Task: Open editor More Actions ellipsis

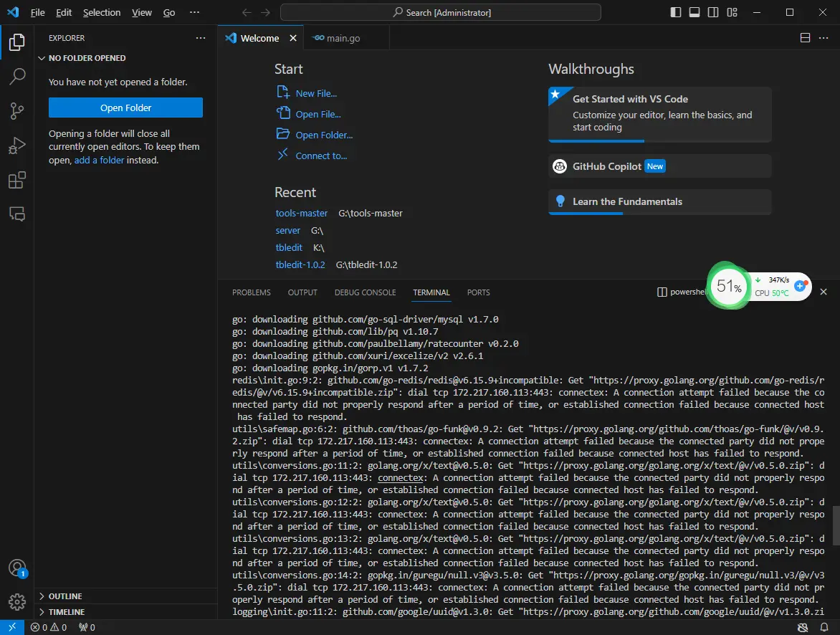Action: (824, 37)
